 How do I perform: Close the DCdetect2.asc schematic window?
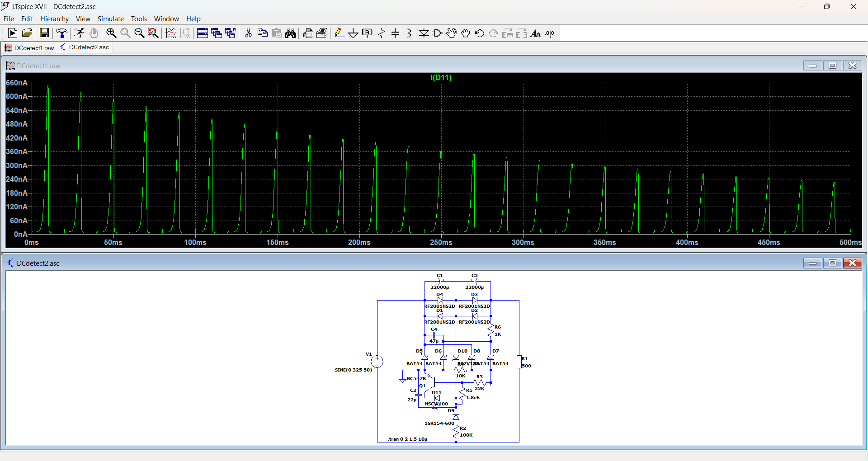click(x=853, y=263)
